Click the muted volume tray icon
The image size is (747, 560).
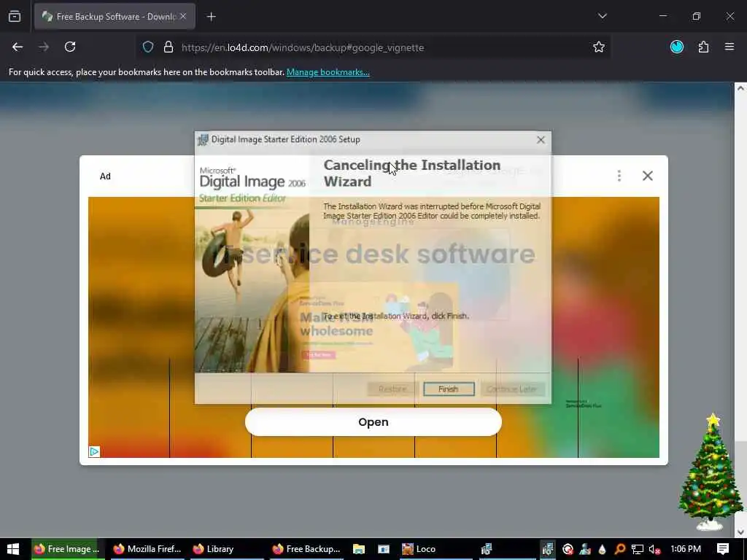click(x=655, y=549)
